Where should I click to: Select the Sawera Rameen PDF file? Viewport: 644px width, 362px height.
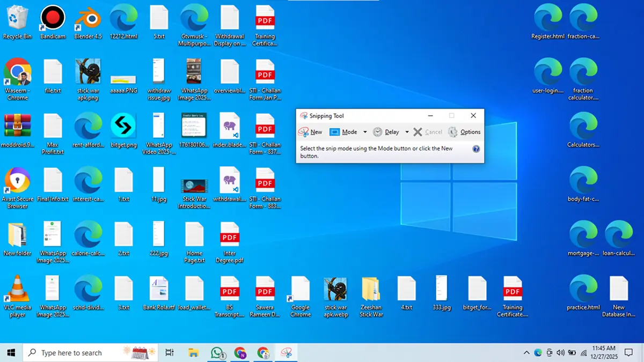265,296
